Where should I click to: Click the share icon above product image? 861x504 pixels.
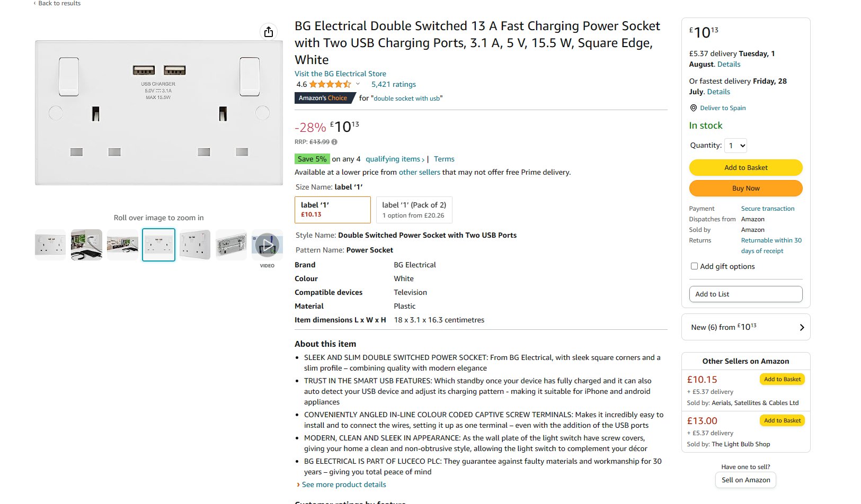pyautogui.click(x=269, y=32)
